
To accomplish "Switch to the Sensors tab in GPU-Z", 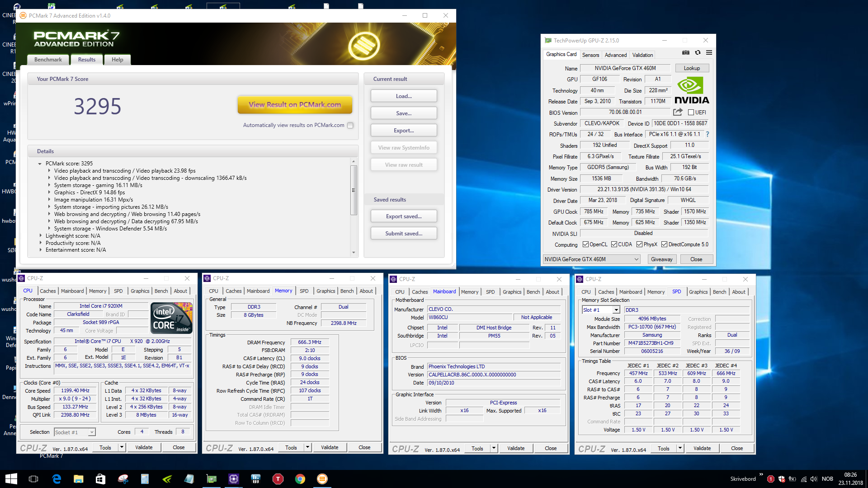I will point(590,55).
